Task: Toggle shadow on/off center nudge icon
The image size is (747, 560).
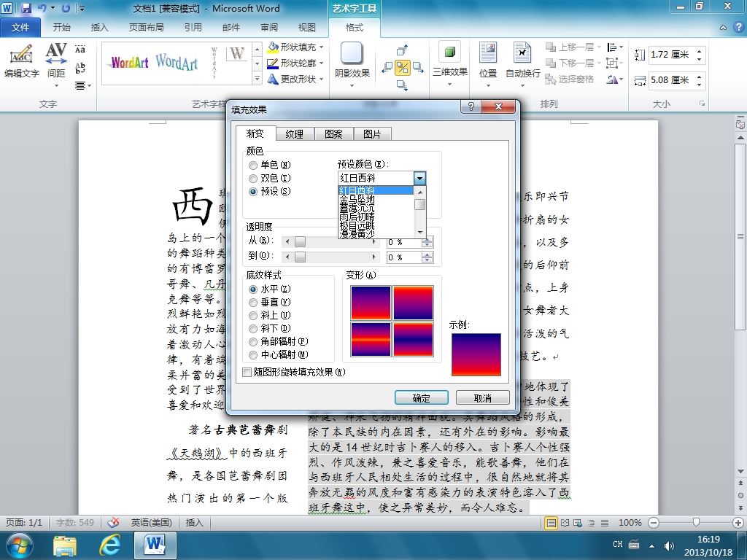Action: point(403,68)
